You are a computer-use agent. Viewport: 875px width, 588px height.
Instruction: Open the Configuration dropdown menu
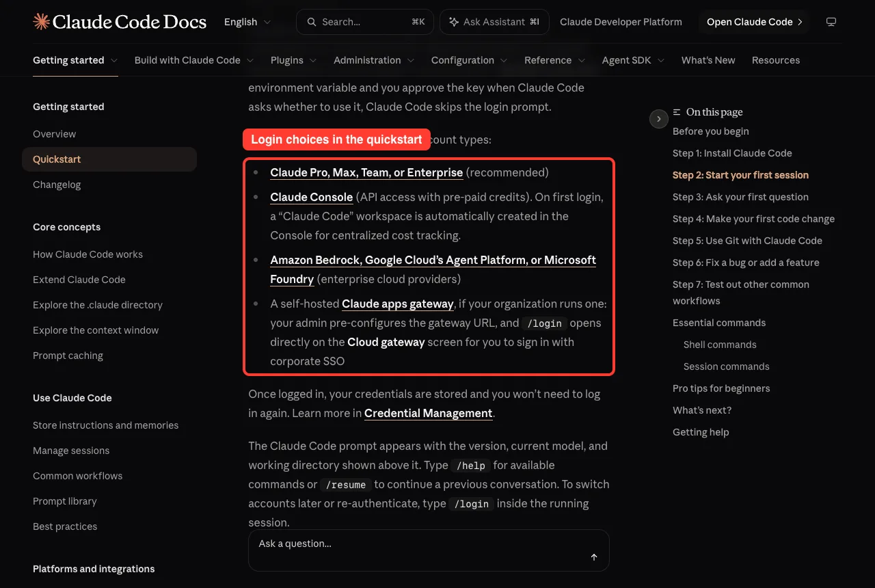(x=470, y=60)
